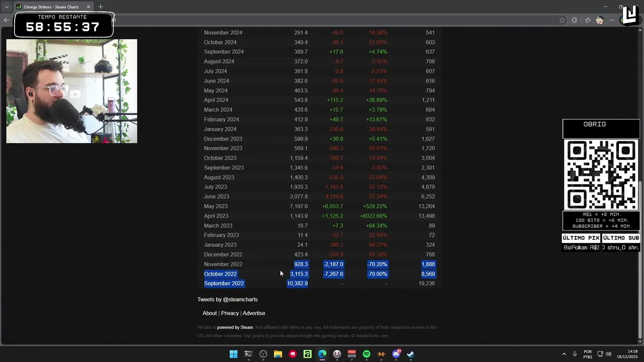Image resolution: width=644 pixels, height=362 pixels.
Task: Open the smiley face app in taskbar
Action: (x=337, y=354)
